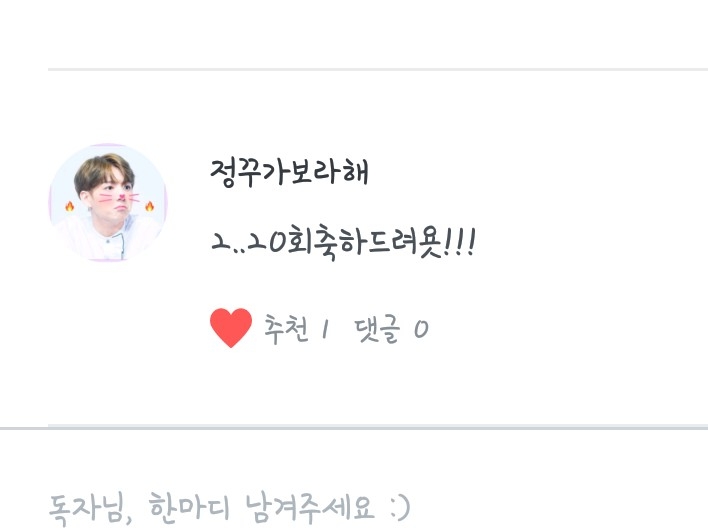
Task: Visit the 정꾸가보라해 user profile name
Action: pyautogui.click(x=289, y=172)
